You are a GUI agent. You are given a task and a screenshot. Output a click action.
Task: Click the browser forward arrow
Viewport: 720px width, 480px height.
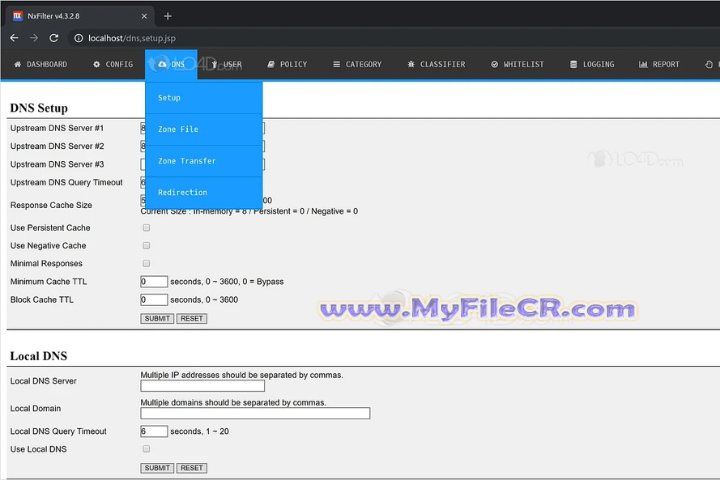click(34, 38)
